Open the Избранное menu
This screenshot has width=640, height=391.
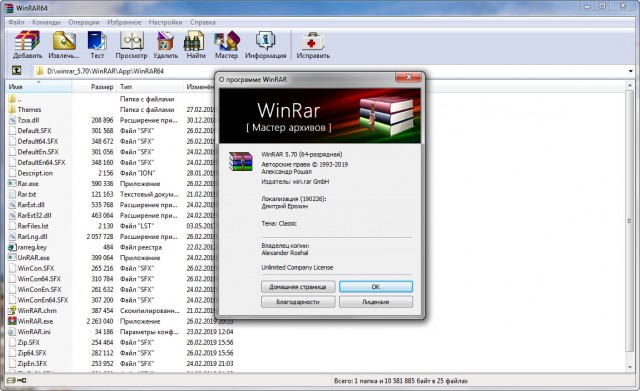[124, 22]
